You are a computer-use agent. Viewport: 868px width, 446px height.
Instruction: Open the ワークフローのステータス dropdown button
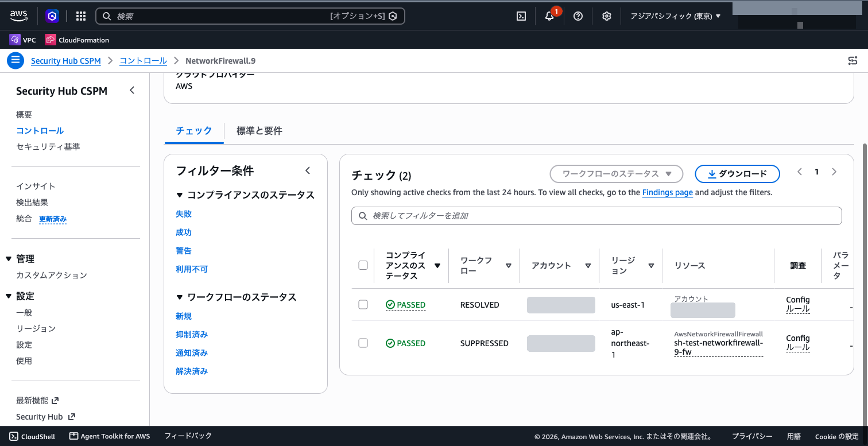617,173
